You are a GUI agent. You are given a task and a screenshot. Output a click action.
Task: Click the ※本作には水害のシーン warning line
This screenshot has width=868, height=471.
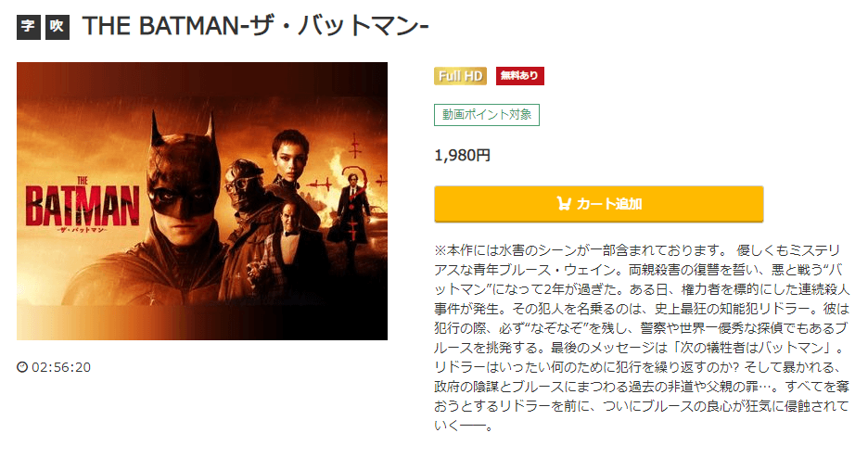pyautogui.click(x=580, y=250)
